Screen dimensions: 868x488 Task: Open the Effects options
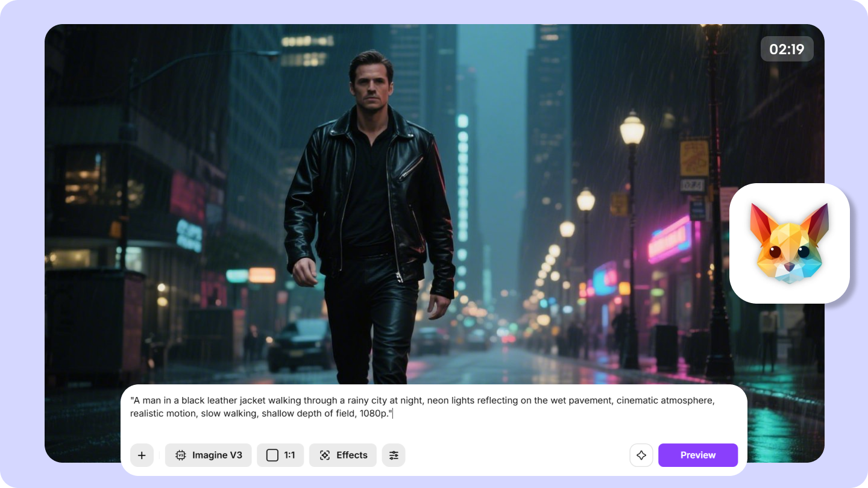(x=343, y=455)
